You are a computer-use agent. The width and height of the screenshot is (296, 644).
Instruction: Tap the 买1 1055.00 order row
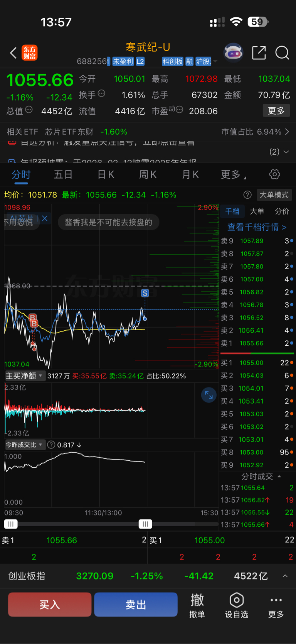257,363
